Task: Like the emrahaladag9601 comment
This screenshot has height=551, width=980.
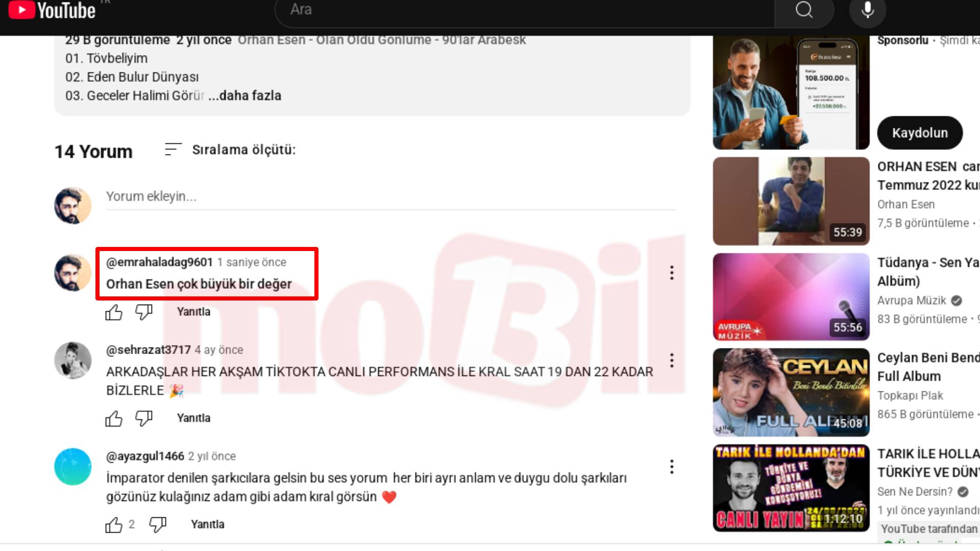Action: point(114,312)
